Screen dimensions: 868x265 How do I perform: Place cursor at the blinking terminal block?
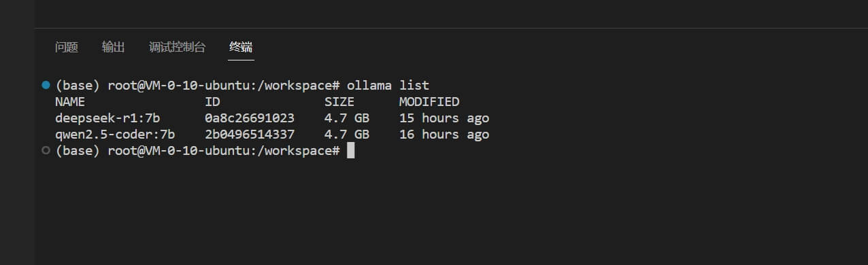(351, 151)
